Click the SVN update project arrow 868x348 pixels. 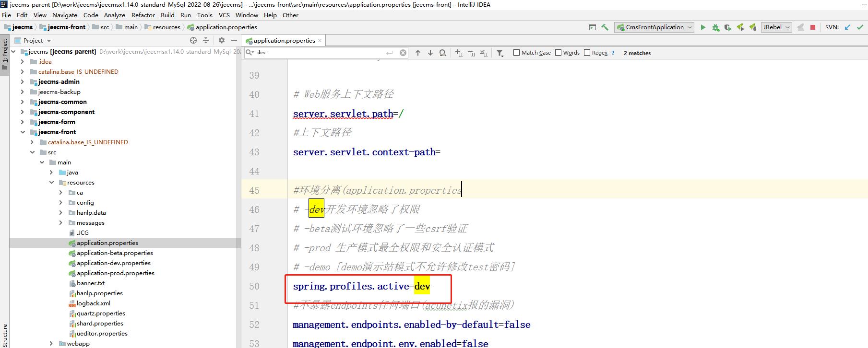tap(847, 27)
